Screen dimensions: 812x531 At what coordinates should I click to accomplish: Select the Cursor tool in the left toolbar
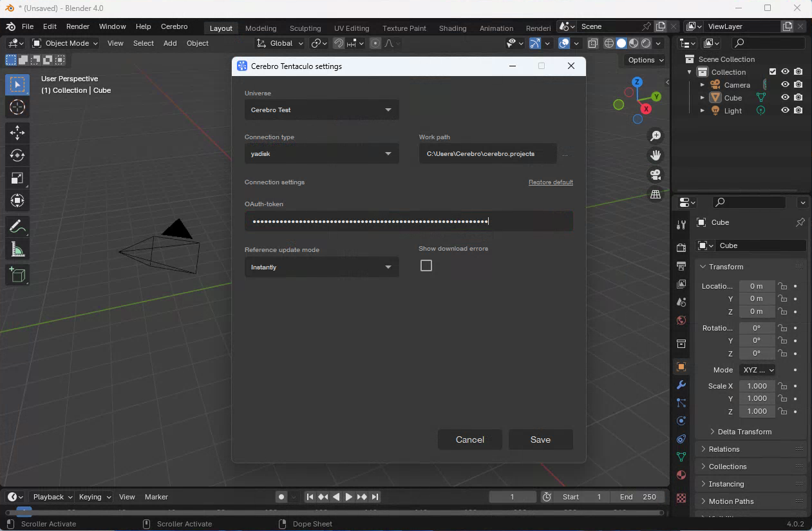tap(17, 107)
